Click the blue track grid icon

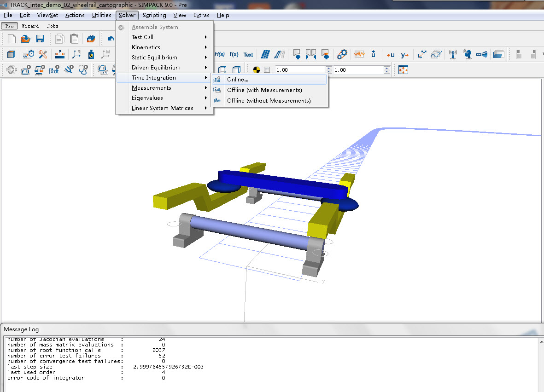point(265,54)
